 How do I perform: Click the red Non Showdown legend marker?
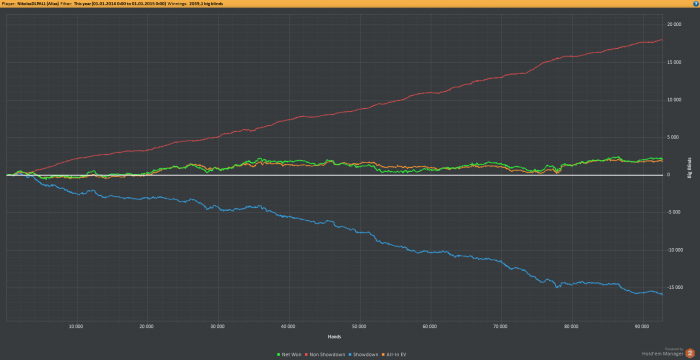pyautogui.click(x=306, y=355)
